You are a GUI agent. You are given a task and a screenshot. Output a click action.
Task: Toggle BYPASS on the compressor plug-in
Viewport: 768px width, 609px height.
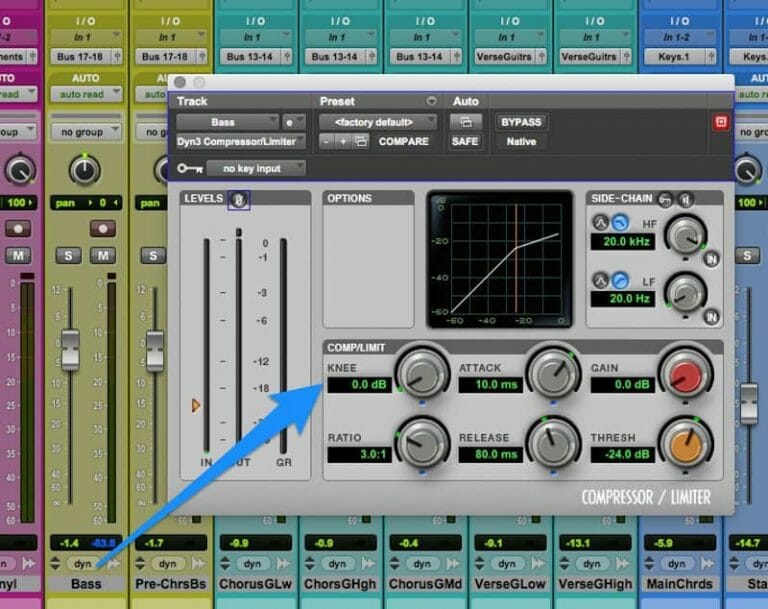[x=521, y=122]
